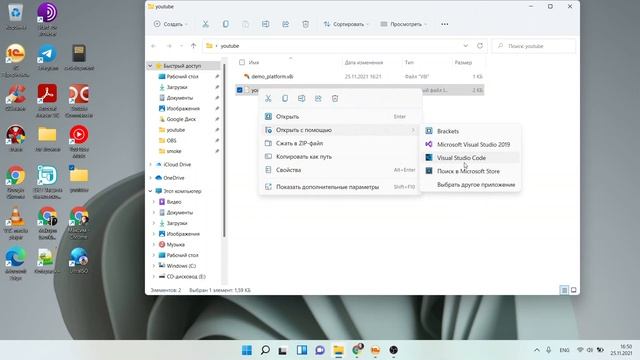Click the Rename icon in context menu

[x=302, y=98]
